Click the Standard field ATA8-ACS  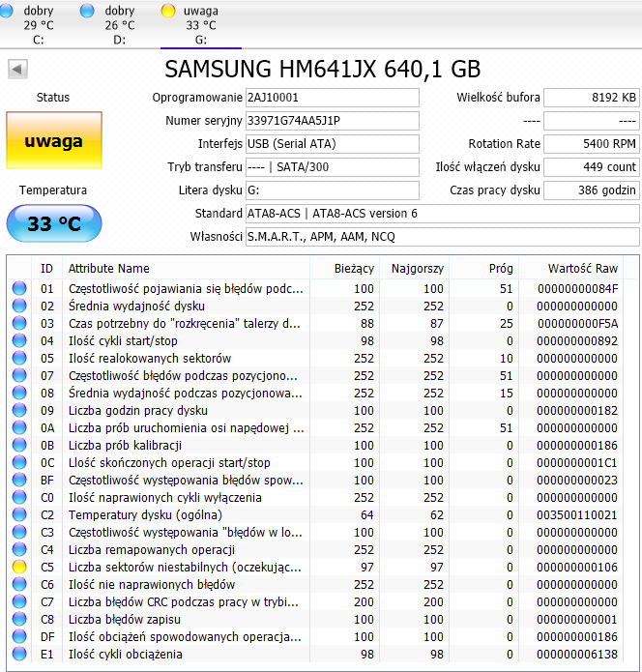pyautogui.click(x=442, y=214)
